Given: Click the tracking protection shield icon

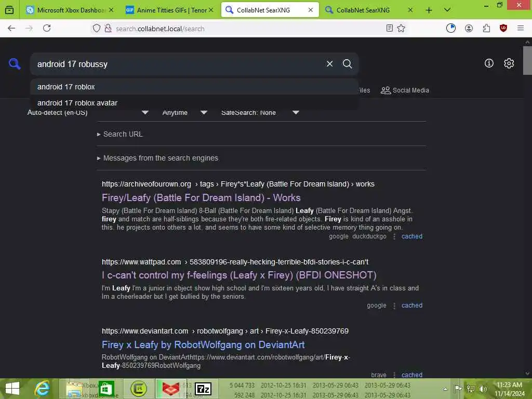Looking at the screenshot, I should point(97,28).
